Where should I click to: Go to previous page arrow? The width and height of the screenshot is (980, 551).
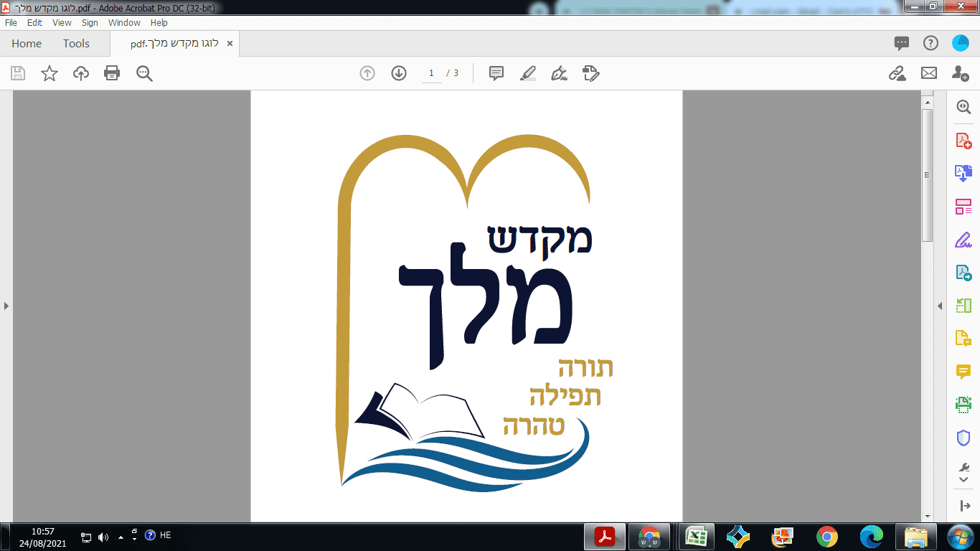367,73
